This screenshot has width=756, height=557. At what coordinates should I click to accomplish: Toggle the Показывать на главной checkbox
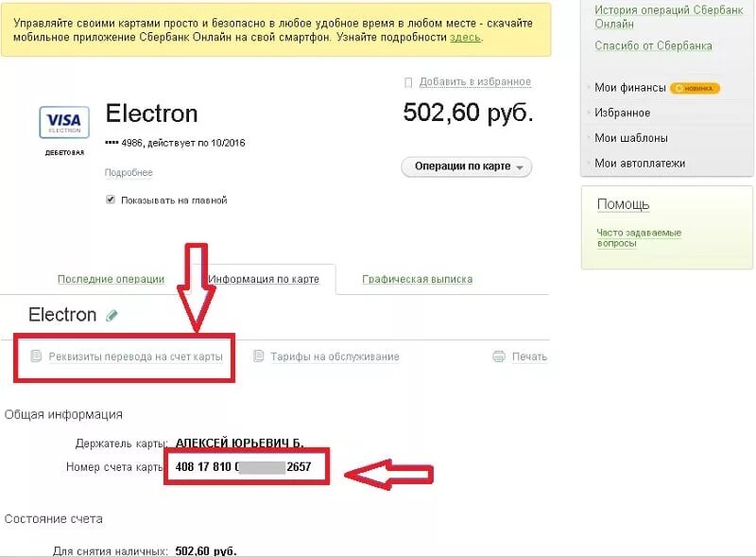(x=111, y=200)
